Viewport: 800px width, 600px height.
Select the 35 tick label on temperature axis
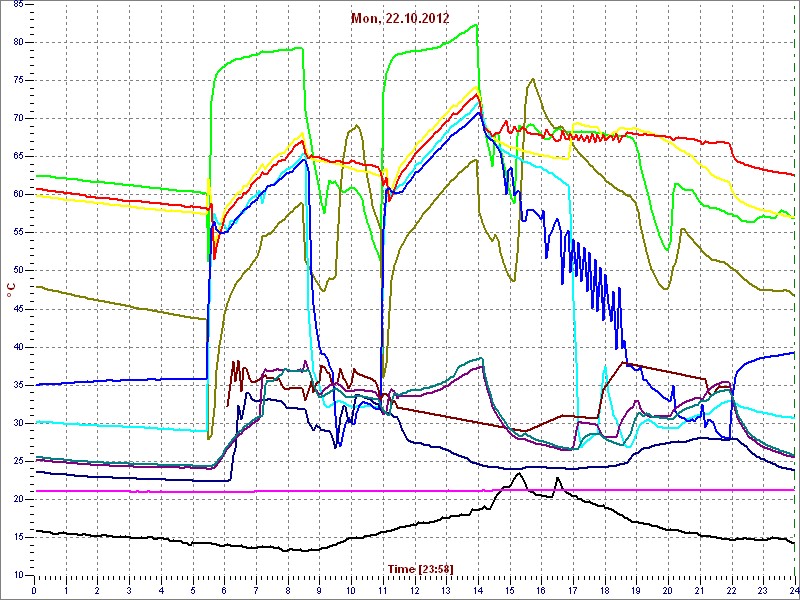point(17,385)
